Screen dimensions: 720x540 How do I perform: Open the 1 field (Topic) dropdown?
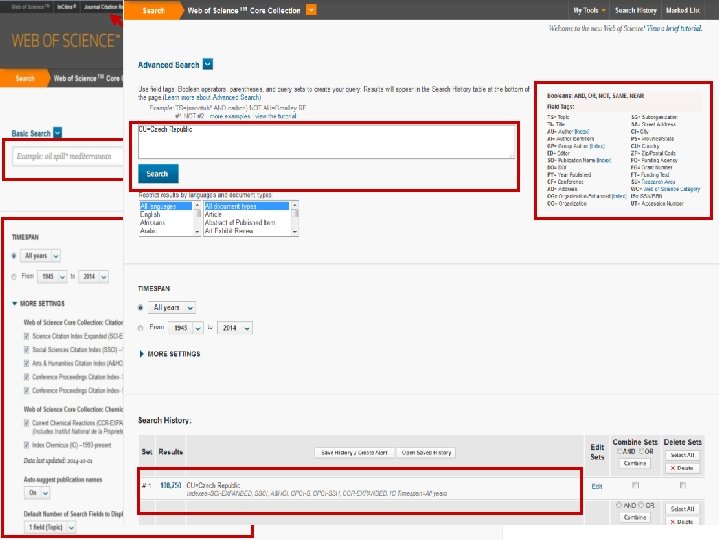(50, 527)
